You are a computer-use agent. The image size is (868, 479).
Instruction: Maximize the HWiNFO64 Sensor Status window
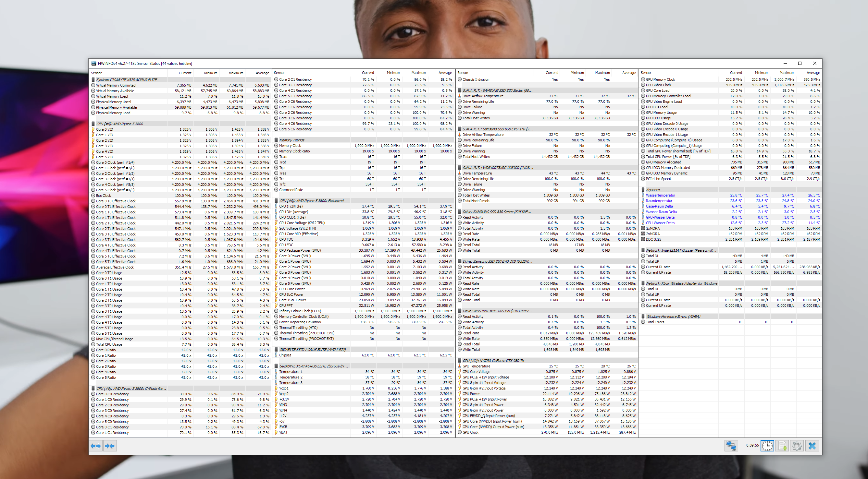tap(800, 63)
